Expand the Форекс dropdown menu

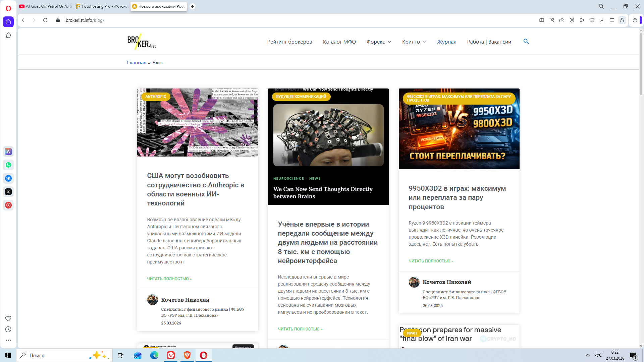tap(379, 42)
